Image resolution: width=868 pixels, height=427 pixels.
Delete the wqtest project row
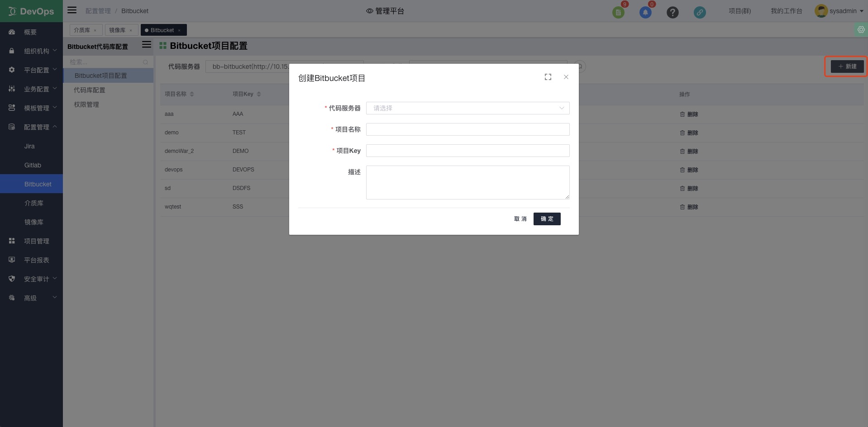pos(689,207)
